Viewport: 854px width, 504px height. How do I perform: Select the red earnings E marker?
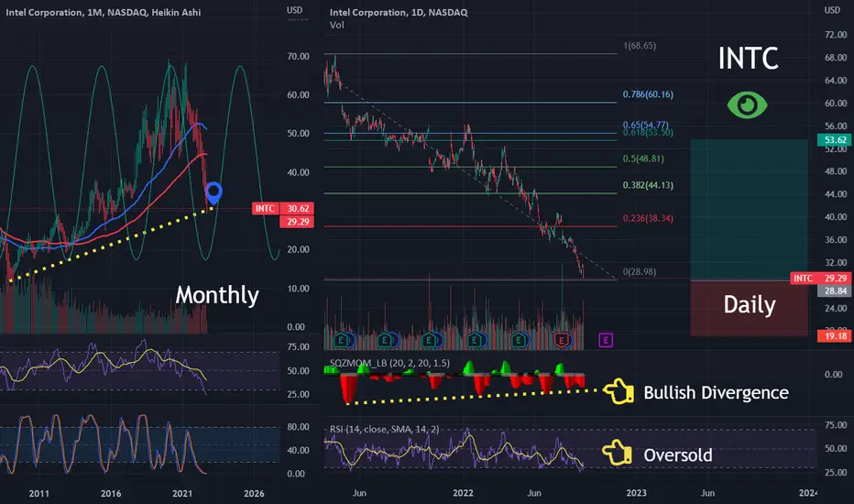[x=561, y=341]
